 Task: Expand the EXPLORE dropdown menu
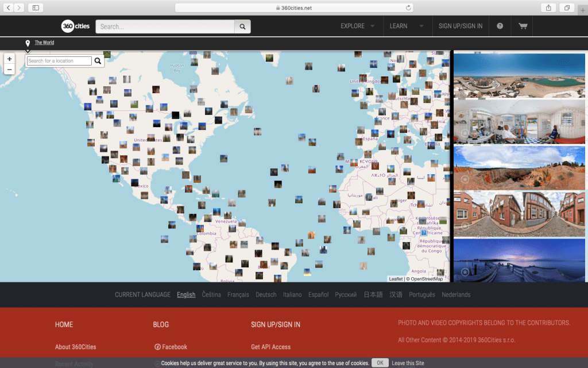pos(357,26)
